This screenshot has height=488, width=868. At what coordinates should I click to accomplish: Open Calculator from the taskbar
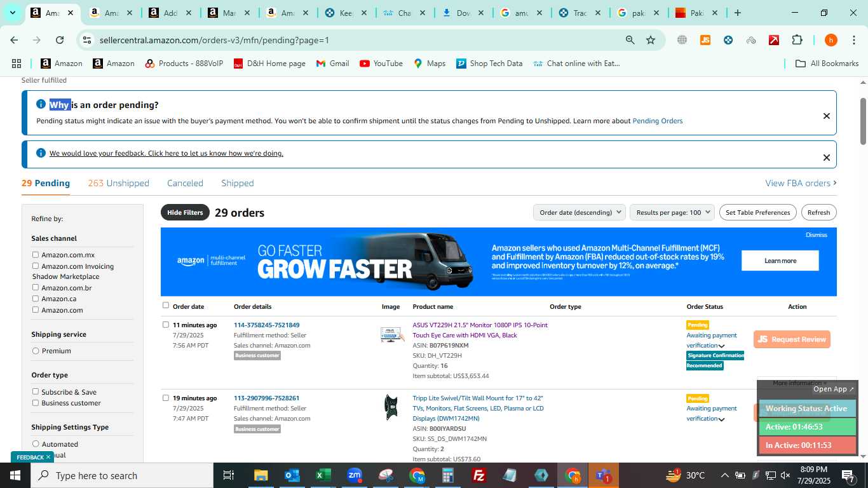[x=448, y=475]
